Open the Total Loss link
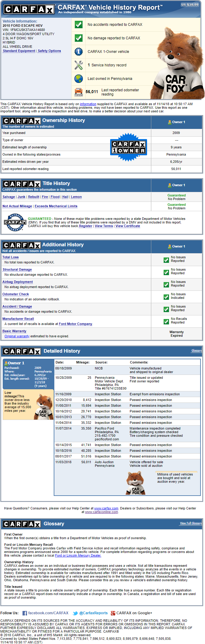This screenshot has height=644, width=205. point(11,257)
